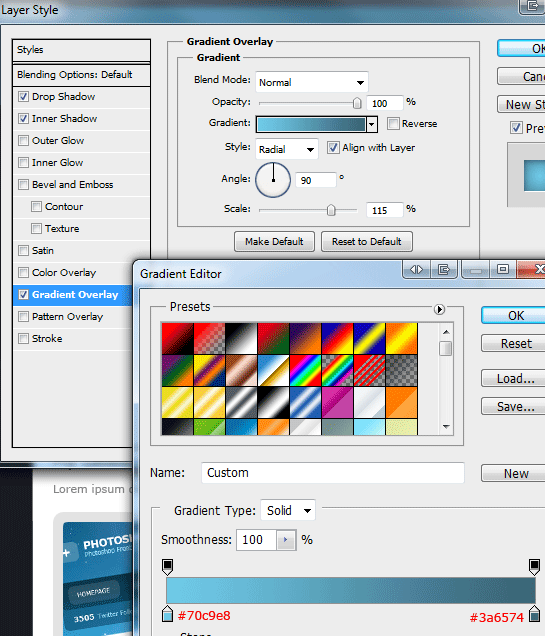The image size is (545, 636).
Task: Click the Make Default button
Action: click(274, 242)
